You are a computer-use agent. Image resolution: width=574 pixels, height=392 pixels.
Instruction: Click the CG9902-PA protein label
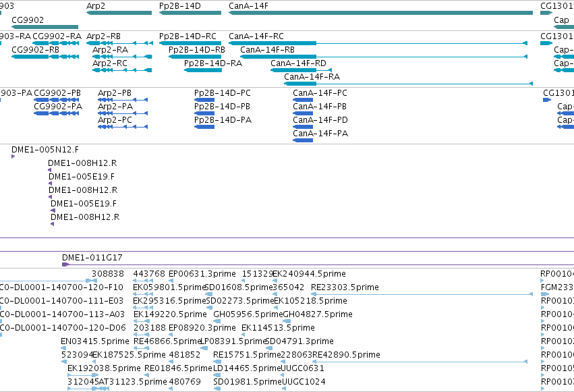[x=58, y=106]
